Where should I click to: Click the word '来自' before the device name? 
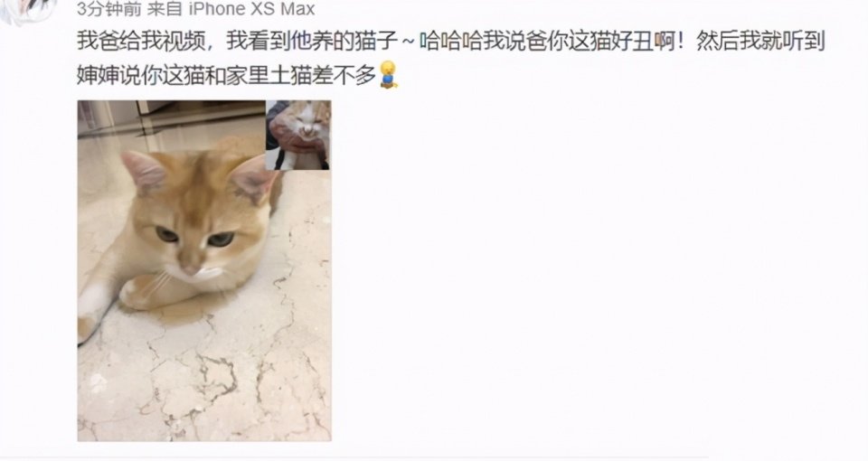pos(165,9)
